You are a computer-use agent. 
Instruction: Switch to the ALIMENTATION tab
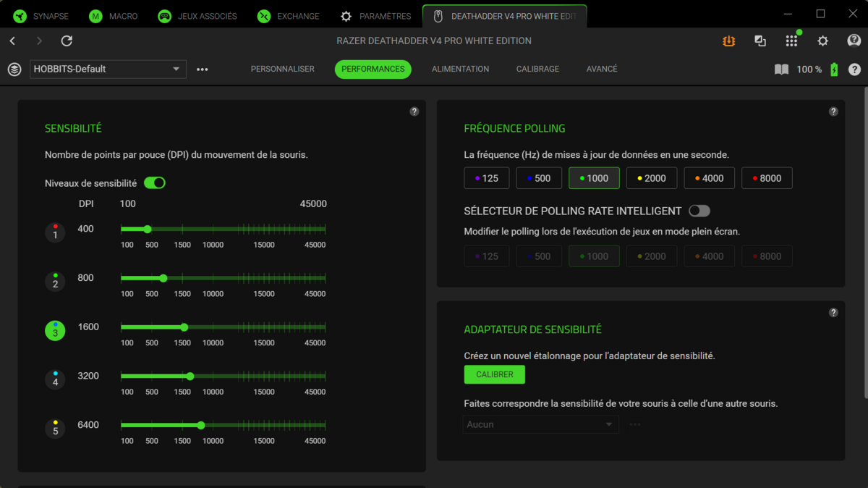(461, 69)
